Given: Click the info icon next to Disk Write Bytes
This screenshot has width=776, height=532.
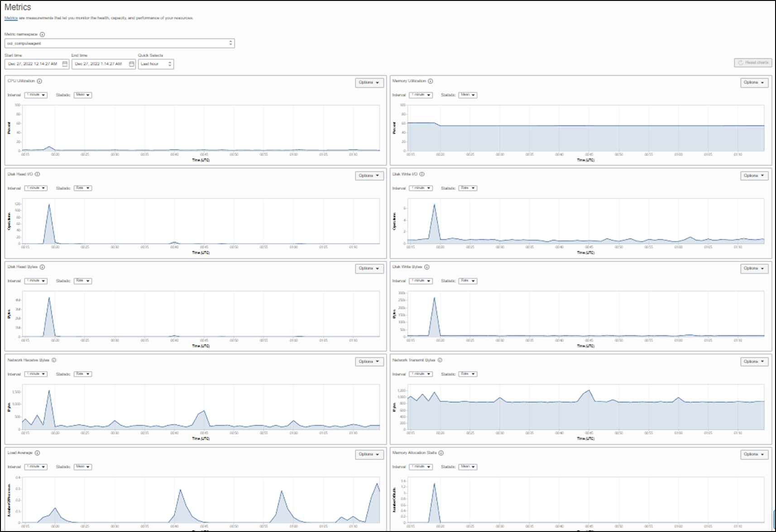Looking at the screenshot, I should [x=426, y=267].
